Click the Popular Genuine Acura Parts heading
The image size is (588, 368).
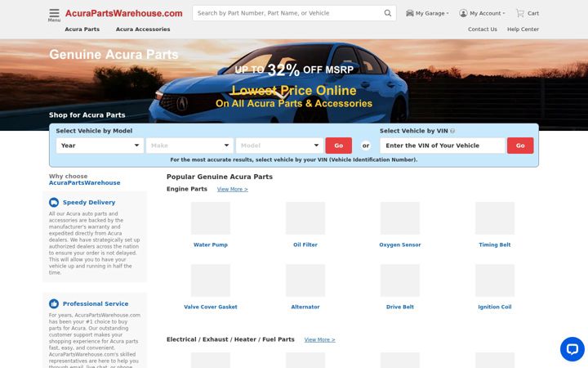click(220, 177)
